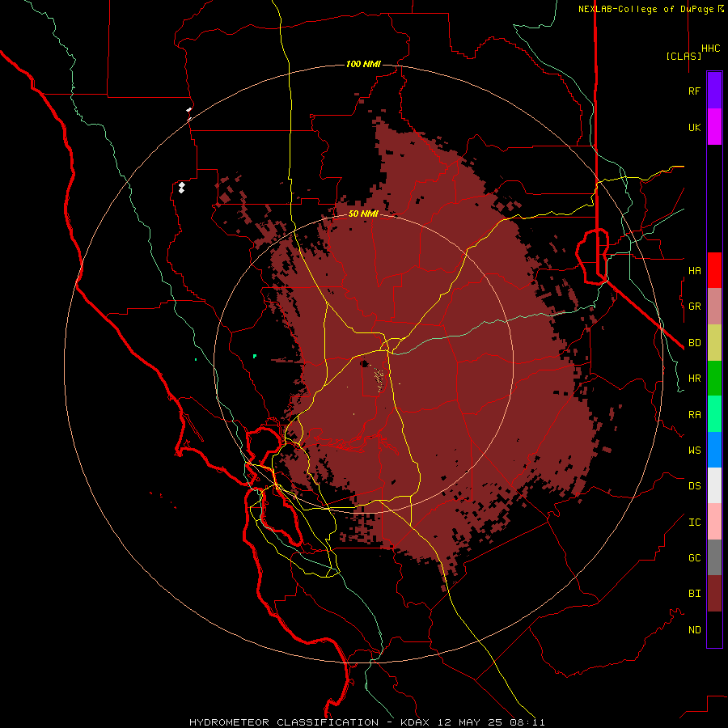This screenshot has height=728, width=728.
Task: Click the BI dark red legend swatch
Action: click(714, 594)
